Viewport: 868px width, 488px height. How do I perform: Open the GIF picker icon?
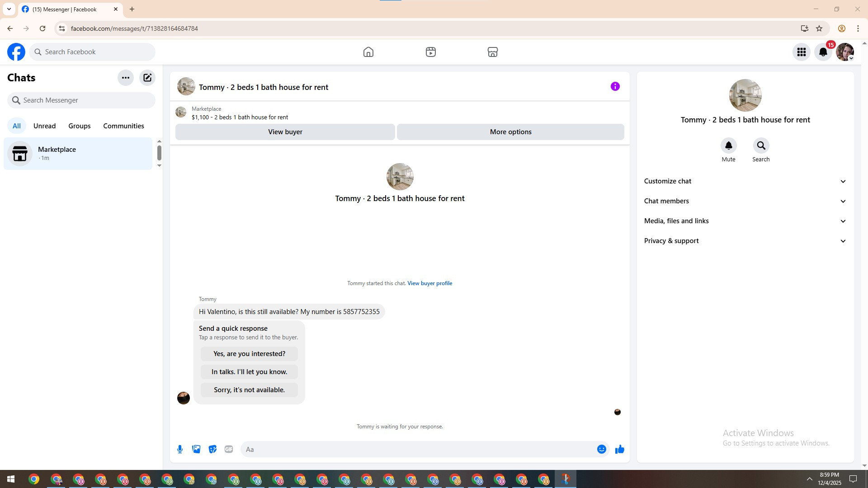point(229,449)
